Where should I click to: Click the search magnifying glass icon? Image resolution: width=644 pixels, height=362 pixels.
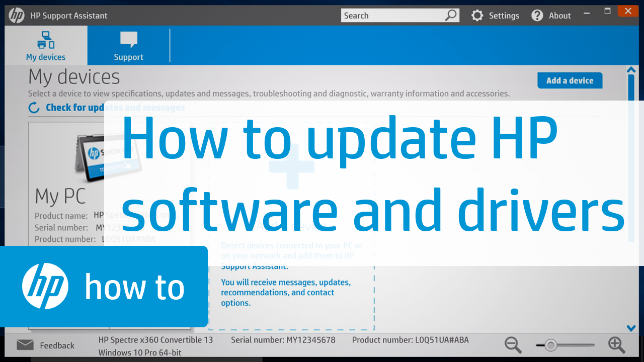coord(451,16)
